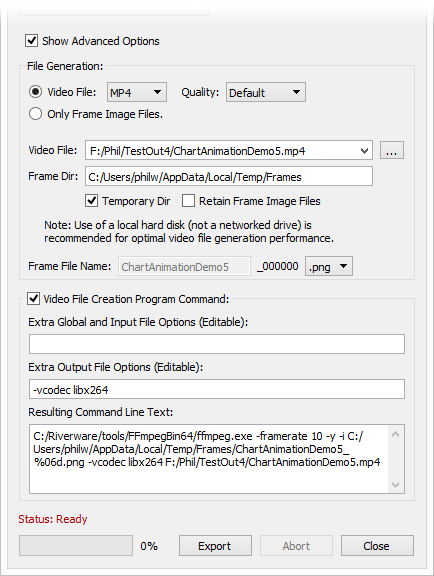Click into the Frame Dir path field
Image resolution: width=434 pixels, height=576 pixels.
(x=229, y=176)
